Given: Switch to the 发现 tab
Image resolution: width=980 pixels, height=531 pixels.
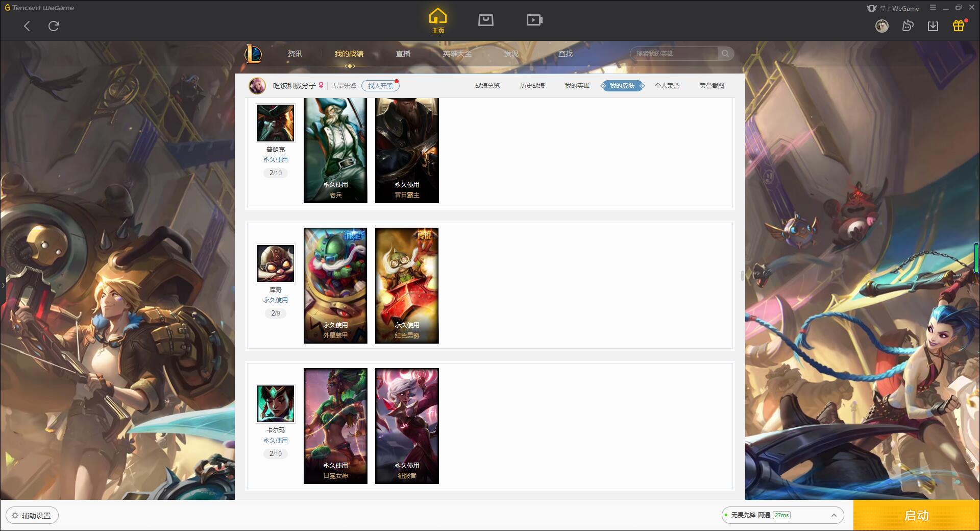Looking at the screenshot, I should (511, 54).
